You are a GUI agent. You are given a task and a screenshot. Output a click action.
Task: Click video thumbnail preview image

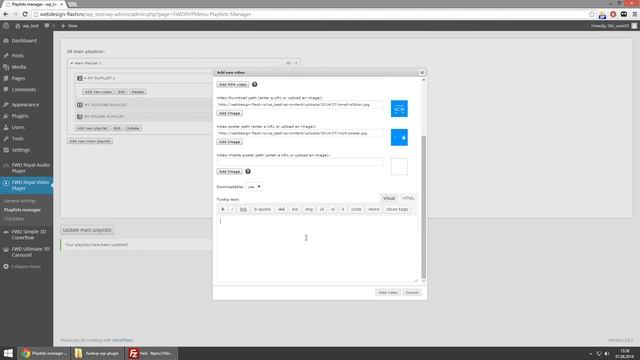pyautogui.click(x=399, y=109)
